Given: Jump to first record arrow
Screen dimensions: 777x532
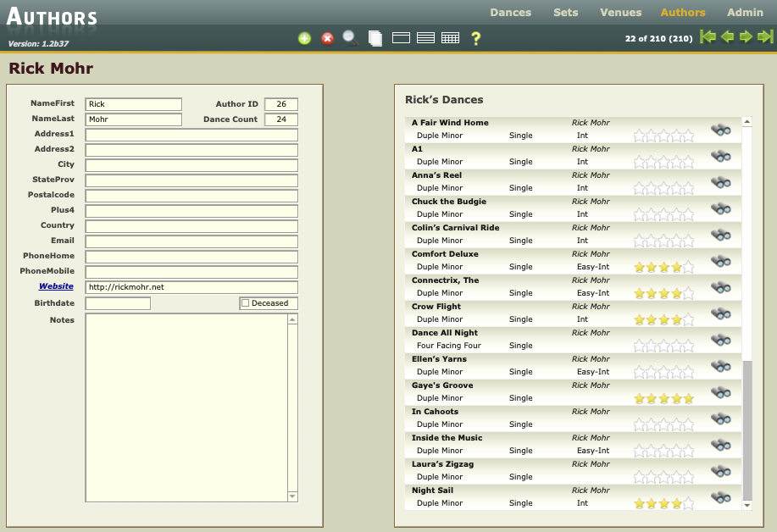Looking at the screenshot, I should coord(708,36).
